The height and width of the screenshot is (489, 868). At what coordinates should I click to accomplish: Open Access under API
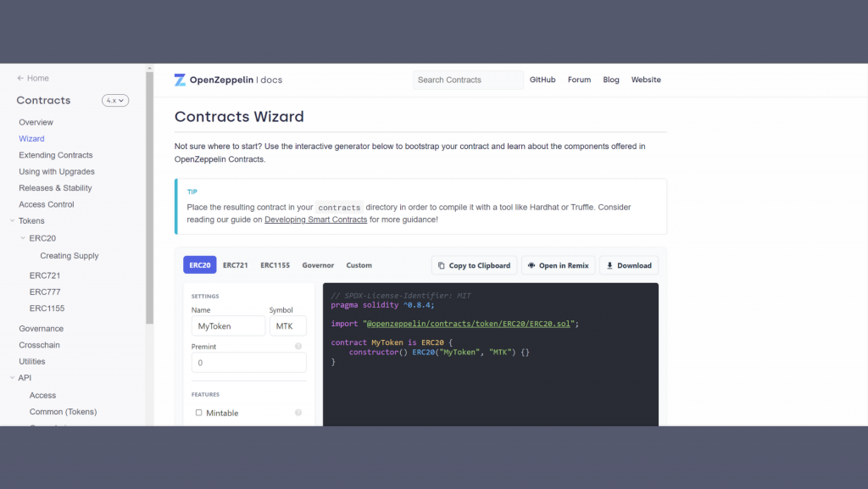click(x=42, y=396)
